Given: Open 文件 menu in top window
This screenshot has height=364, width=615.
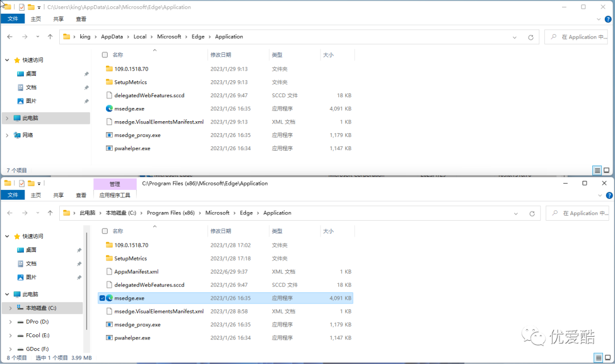Looking at the screenshot, I should pos(13,19).
